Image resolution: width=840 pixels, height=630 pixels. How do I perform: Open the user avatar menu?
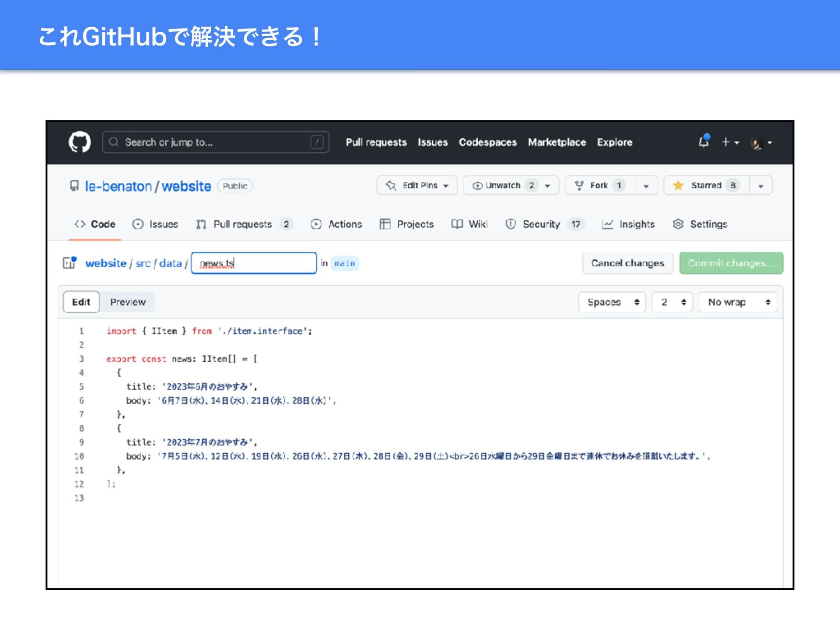[761, 143]
